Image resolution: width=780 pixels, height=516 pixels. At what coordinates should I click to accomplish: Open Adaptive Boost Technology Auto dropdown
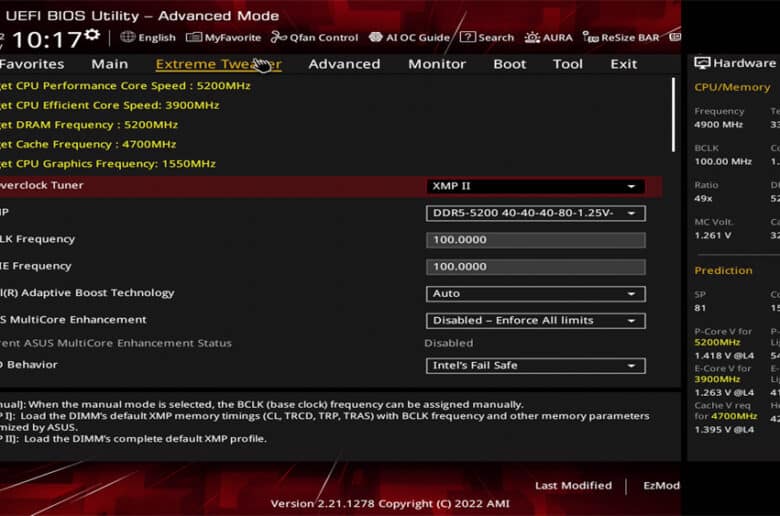pyautogui.click(x=536, y=294)
